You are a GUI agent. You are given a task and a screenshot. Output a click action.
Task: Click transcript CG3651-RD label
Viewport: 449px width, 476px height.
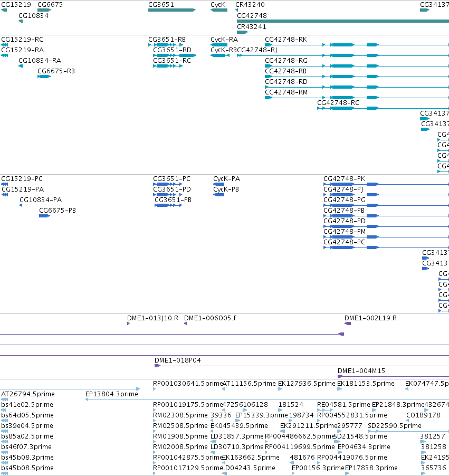[172, 50]
